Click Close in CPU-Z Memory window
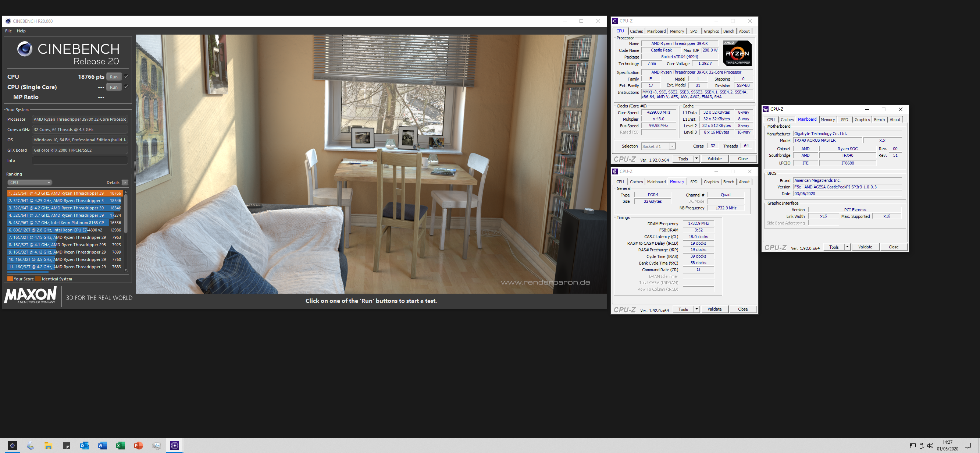 742,309
